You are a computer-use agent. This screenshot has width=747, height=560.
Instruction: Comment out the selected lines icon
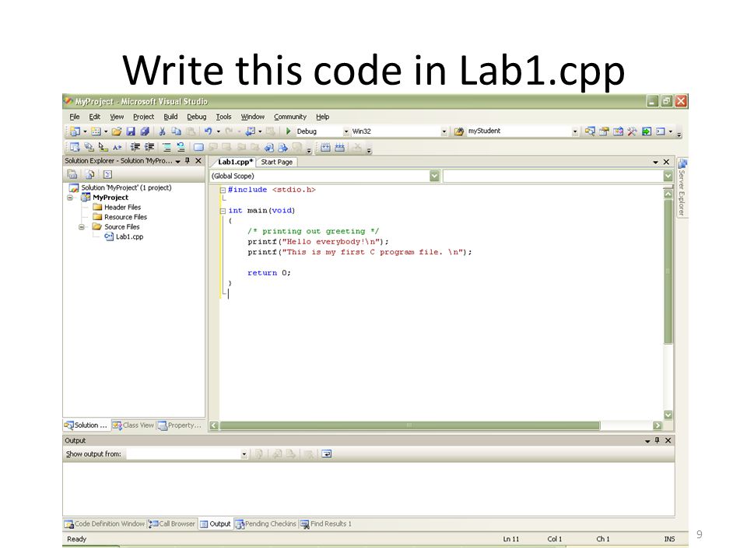167,147
